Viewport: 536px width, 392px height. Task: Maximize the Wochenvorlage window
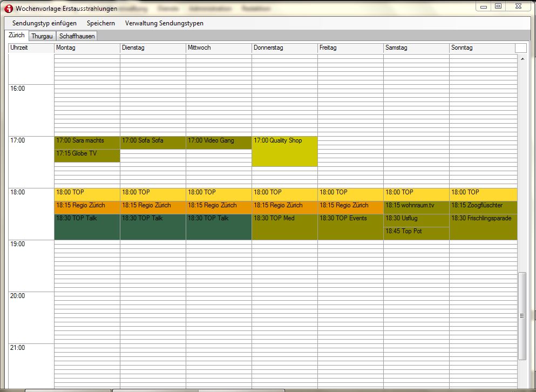[x=498, y=6]
